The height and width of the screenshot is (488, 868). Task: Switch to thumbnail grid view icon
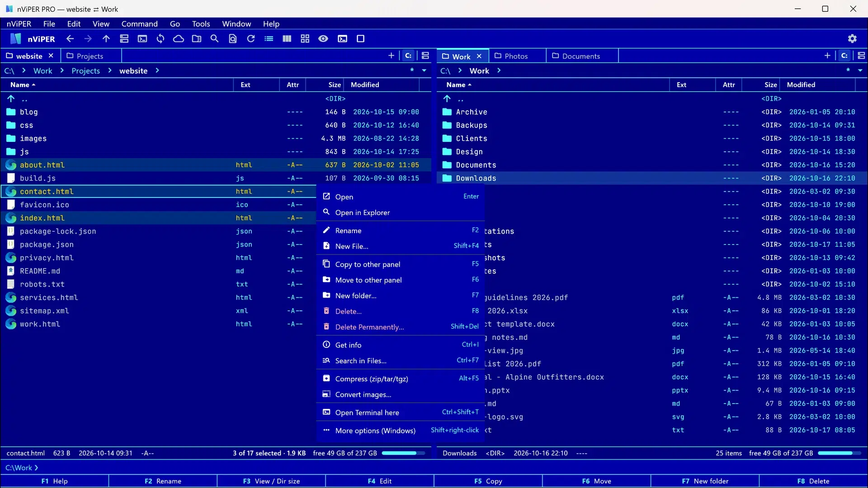pos(305,39)
